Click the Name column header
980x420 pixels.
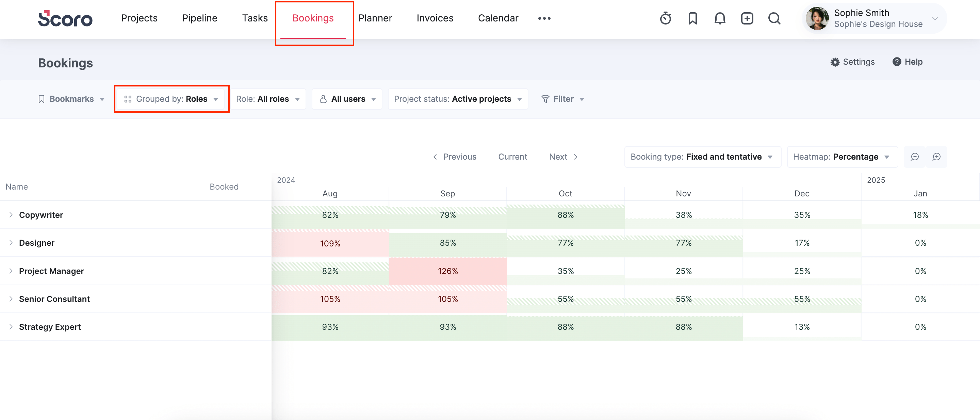[x=17, y=187]
